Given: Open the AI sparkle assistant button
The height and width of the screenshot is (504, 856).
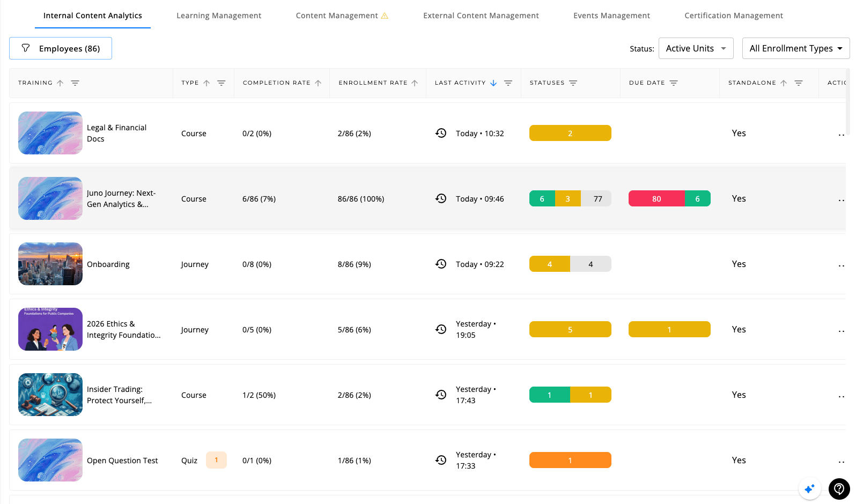Looking at the screenshot, I should 809,488.
